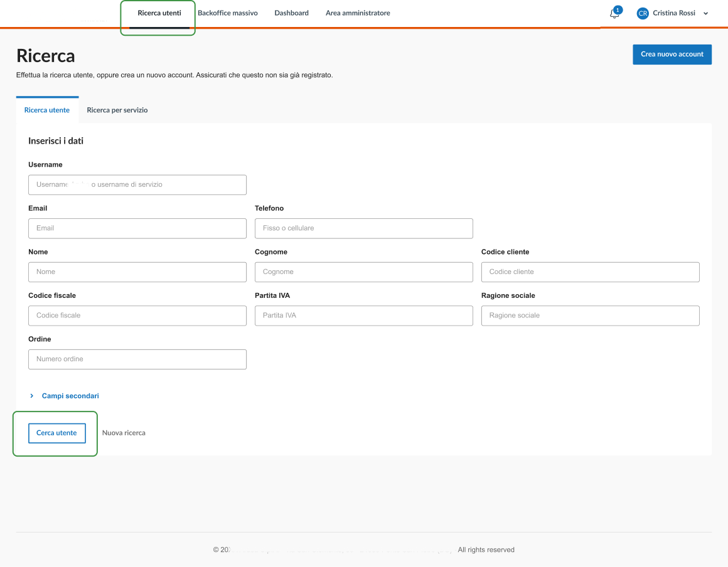
Task: Expand the Cristina Rossi account dropdown
Action: tap(705, 13)
